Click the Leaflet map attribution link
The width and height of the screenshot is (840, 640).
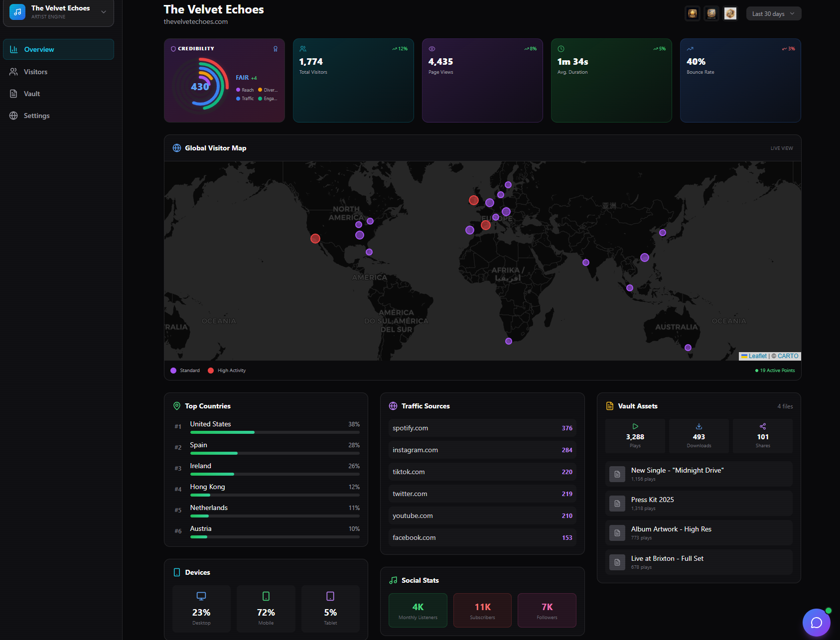pyautogui.click(x=757, y=356)
